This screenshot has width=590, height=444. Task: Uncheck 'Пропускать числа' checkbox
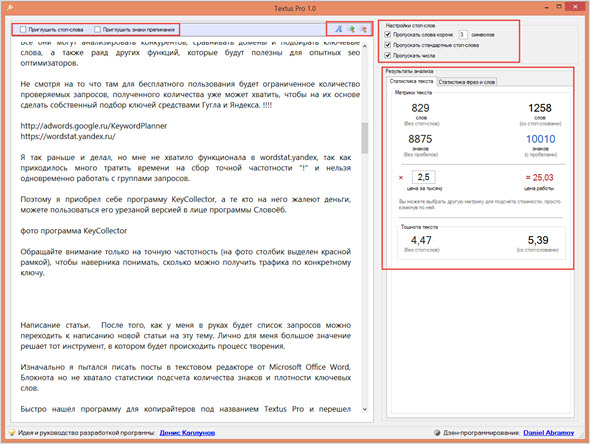click(388, 56)
